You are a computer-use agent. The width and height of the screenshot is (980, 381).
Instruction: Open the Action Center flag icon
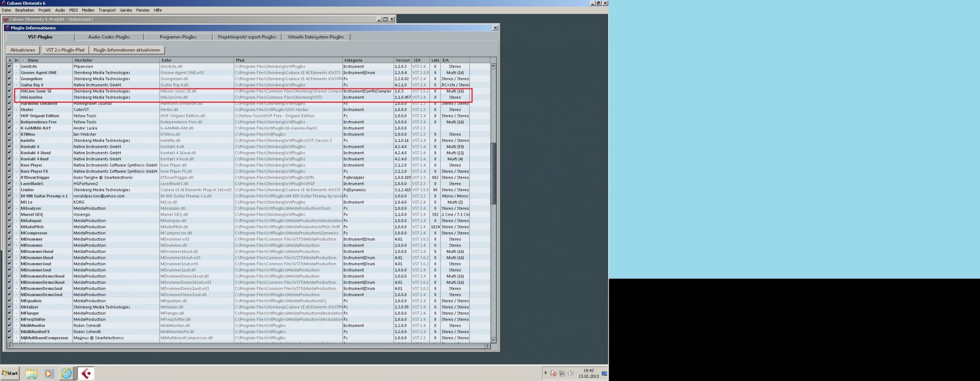pos(553,374)
